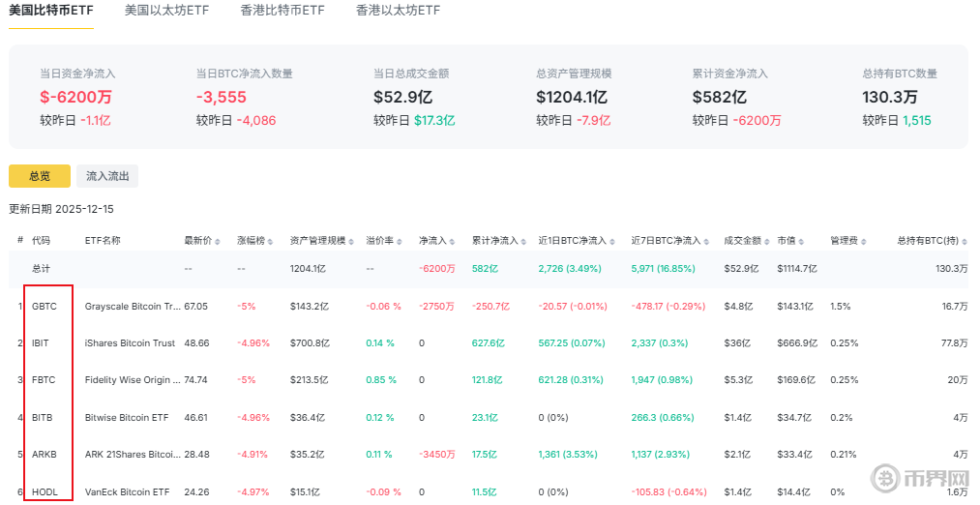Click FBTC's 0.85 % premium rate
This screenshot has width=980, height=505.
381,380
